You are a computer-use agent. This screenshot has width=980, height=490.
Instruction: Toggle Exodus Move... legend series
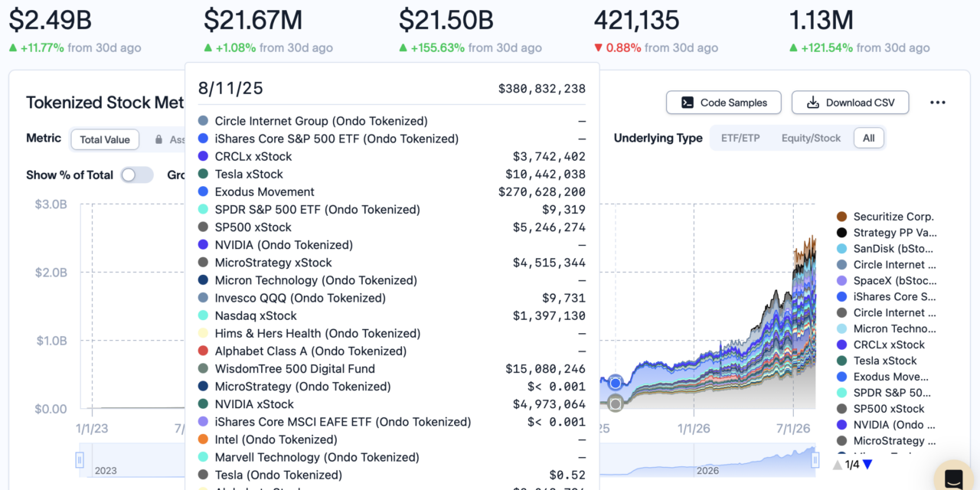pos(882,377)
